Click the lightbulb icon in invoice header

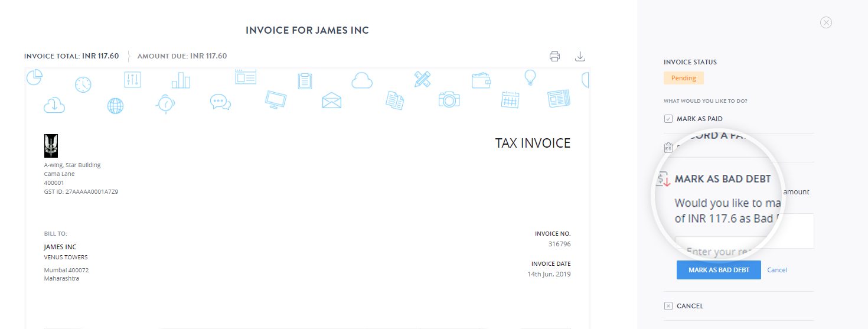530,77
